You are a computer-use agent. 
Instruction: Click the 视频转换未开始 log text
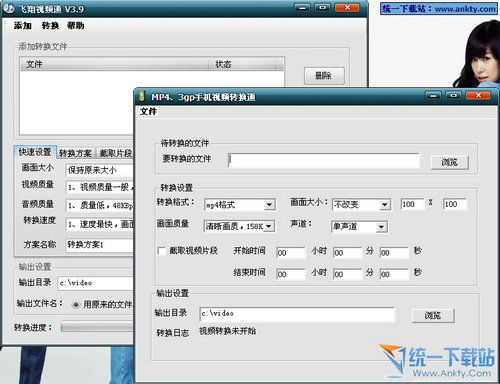coord(228,331)
